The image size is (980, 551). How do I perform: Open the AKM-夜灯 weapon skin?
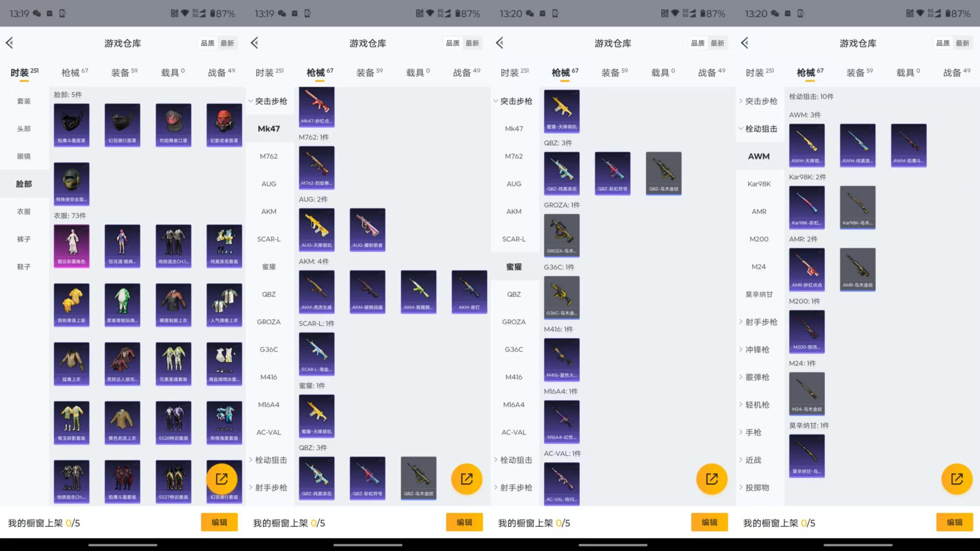coord(469,292)
